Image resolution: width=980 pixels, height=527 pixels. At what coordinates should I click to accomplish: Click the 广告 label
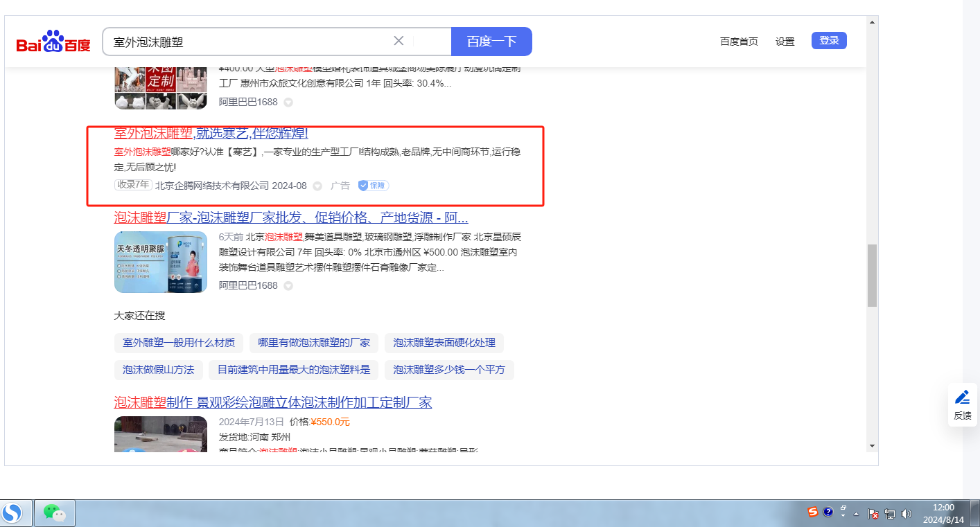[x=340, y=186]
